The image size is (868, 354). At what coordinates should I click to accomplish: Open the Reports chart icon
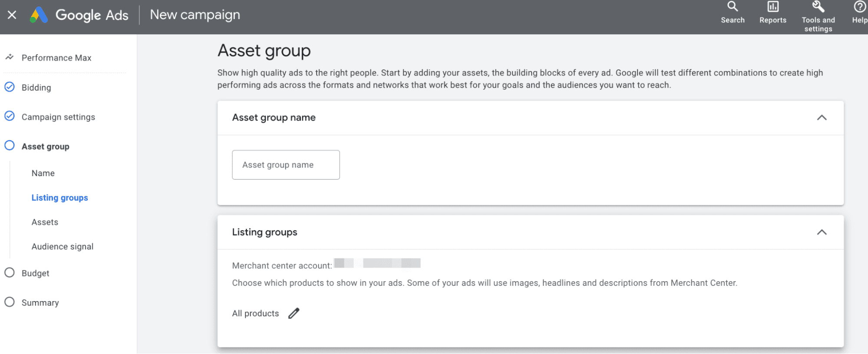pyautogui.click(x=772, y=7)
